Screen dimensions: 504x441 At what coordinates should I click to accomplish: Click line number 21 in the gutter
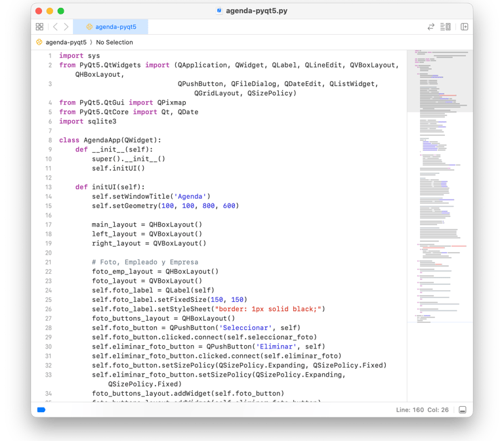click(x=48, y=262)
